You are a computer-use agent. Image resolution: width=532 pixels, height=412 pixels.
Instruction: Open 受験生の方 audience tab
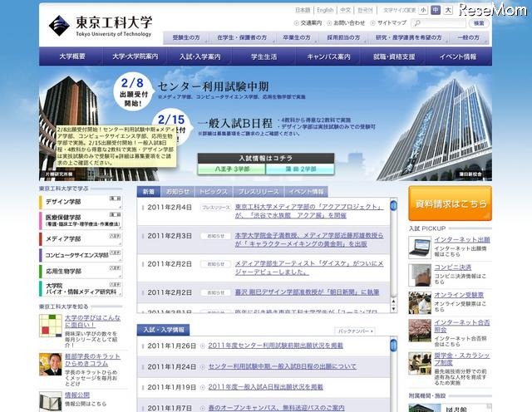[x=186, y=37]
